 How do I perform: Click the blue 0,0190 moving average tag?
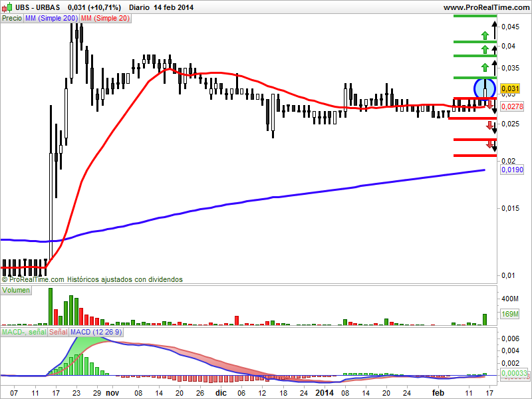tap(512, 170)
